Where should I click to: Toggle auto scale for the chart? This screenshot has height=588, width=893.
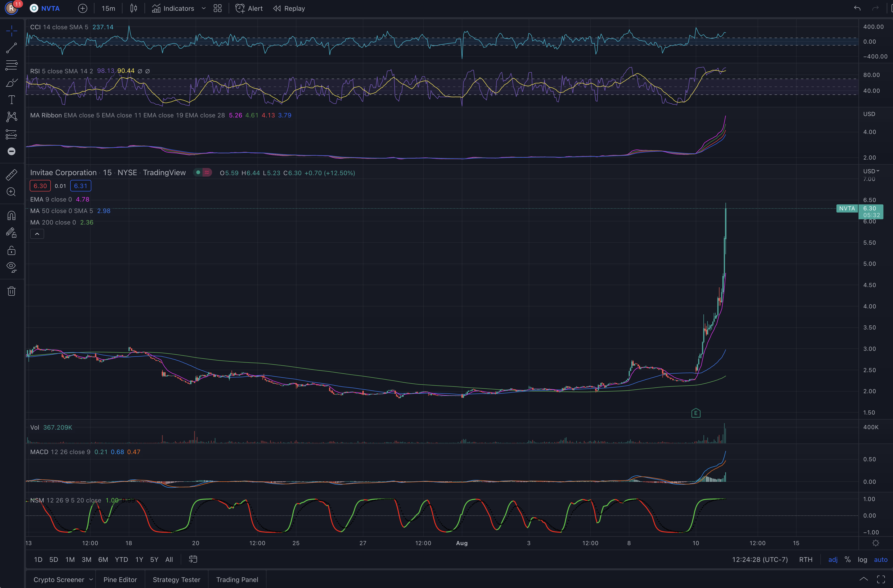coord(880,559)
